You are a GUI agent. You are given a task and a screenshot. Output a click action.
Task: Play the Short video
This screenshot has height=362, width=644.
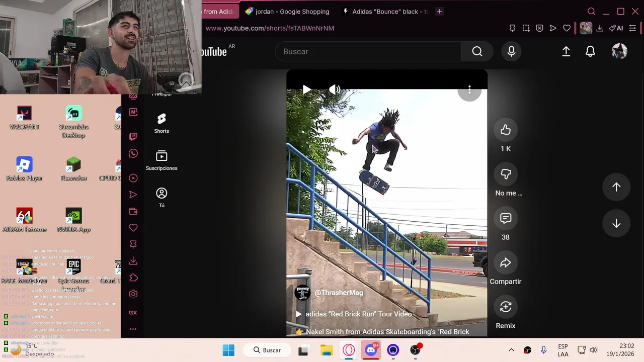[x=306, y=90]
